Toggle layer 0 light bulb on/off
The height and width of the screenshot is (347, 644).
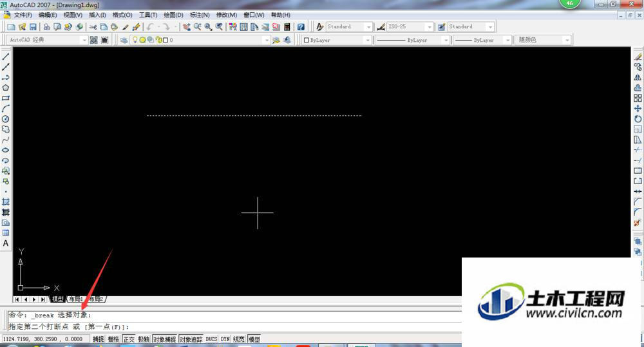point(135,40)
